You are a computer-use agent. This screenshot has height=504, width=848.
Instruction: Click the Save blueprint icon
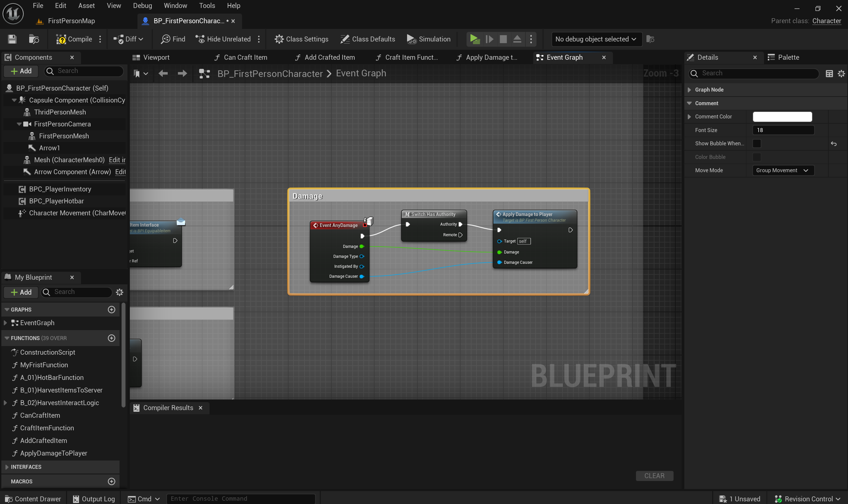click(12, 39)
